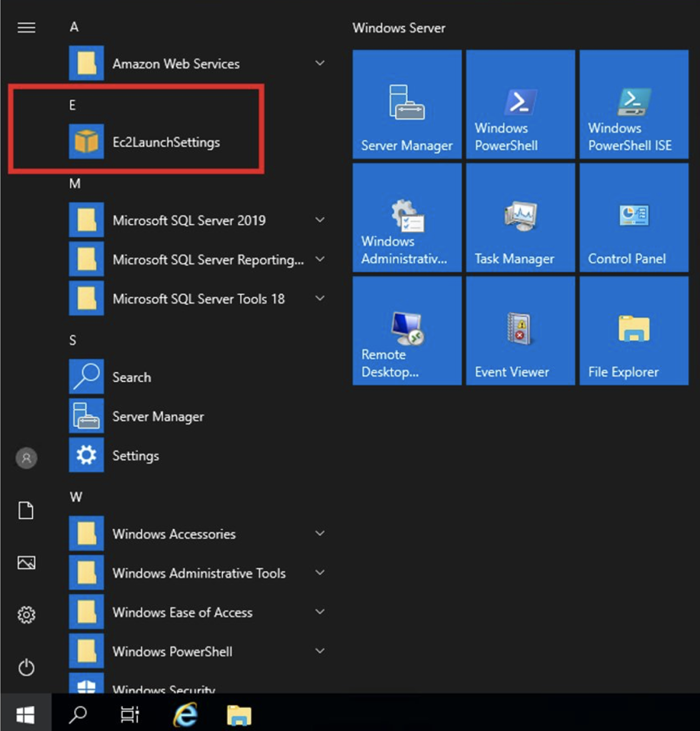
Task: Expand the hamburger menu at top left
Action: (26, 28)
